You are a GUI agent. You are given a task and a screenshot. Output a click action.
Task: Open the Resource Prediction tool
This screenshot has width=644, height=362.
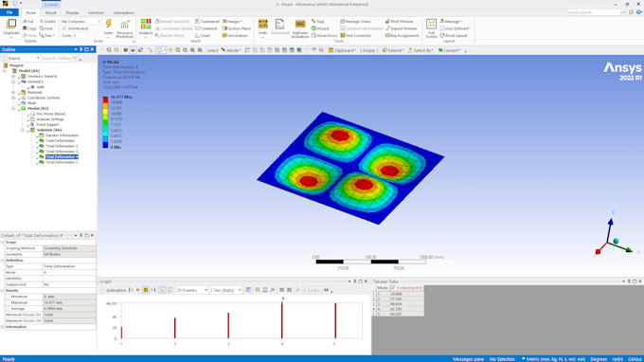[125, 27]
